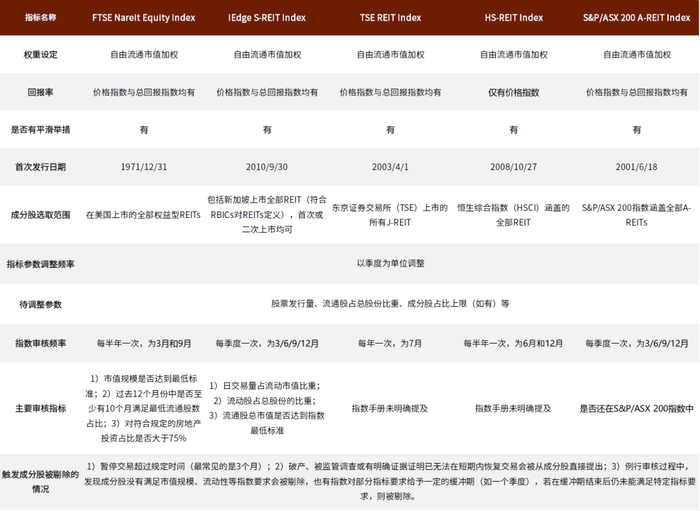Click the 主要审核指标 row label
Viewport: 700px width, 511px height.
click(x=40, y=408)
